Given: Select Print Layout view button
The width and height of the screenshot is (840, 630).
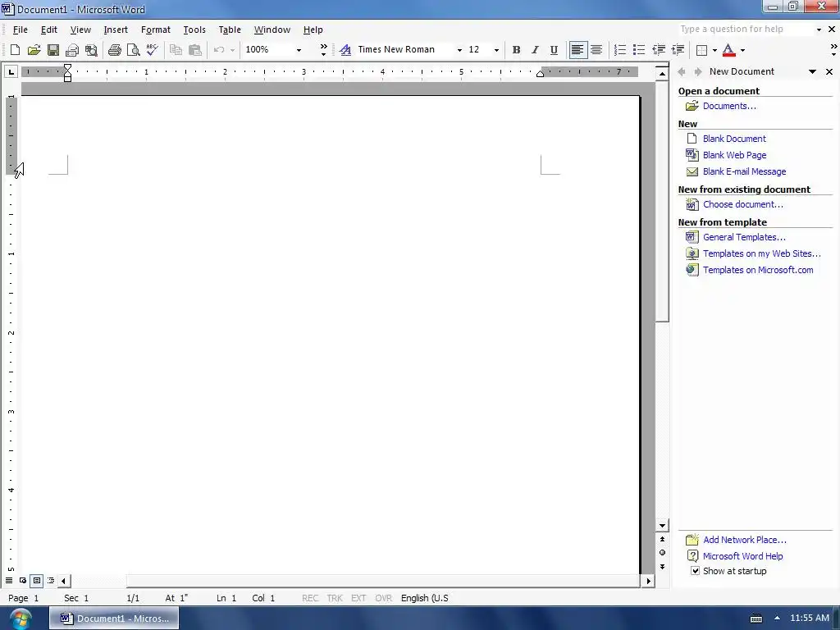Looking at the screenshot, I should coord(37,580).
